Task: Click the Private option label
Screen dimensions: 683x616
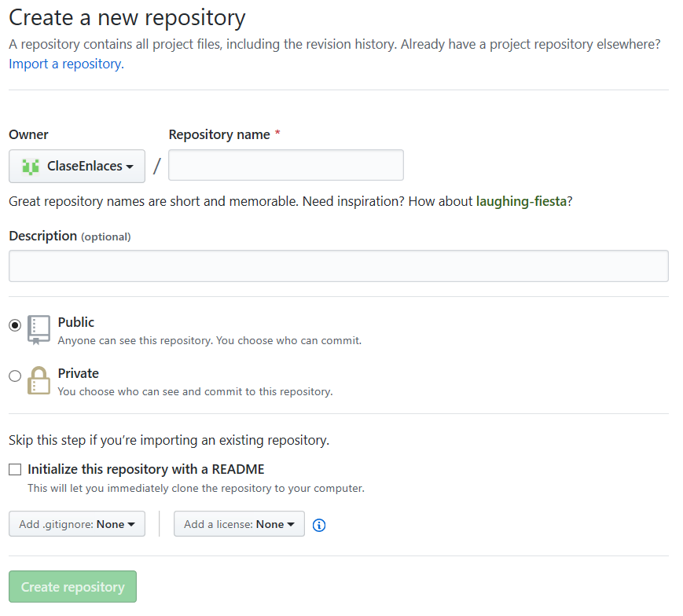Action: pyautogui.click(x=78, y=373)
